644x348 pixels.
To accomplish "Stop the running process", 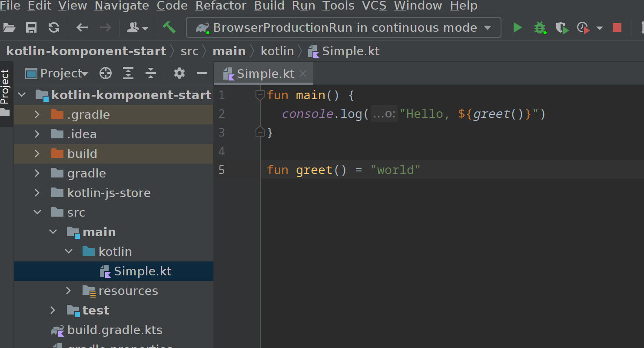I will coord(617,28).
